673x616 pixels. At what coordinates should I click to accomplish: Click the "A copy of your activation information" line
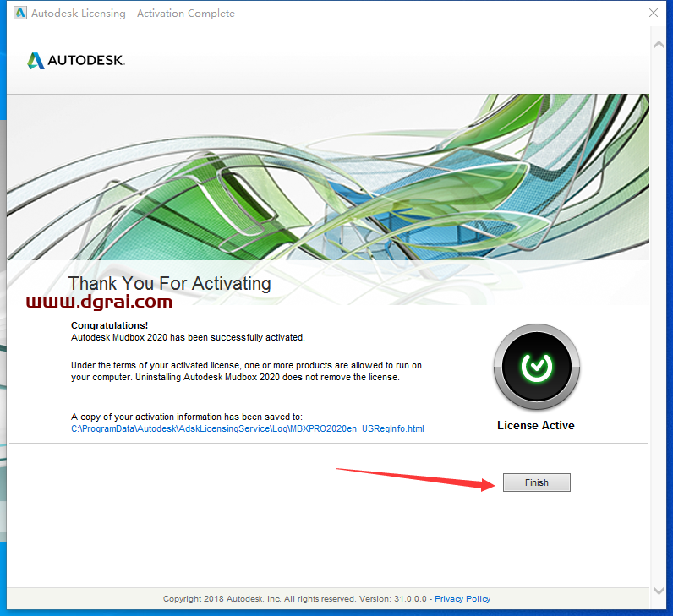187,417
